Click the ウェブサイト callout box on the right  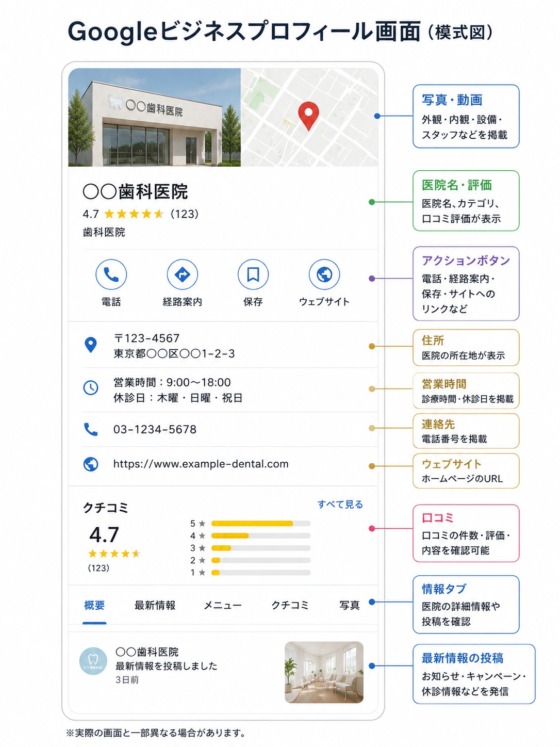coord(466,471)
